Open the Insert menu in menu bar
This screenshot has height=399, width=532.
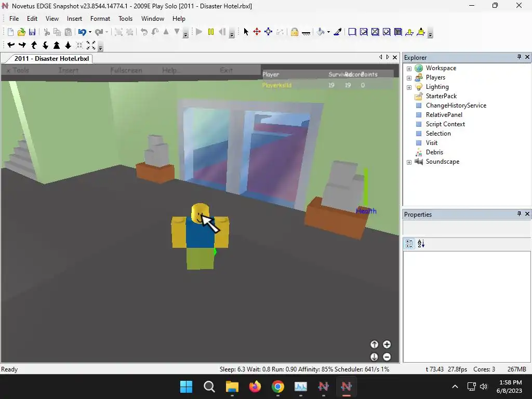[74, 19]
